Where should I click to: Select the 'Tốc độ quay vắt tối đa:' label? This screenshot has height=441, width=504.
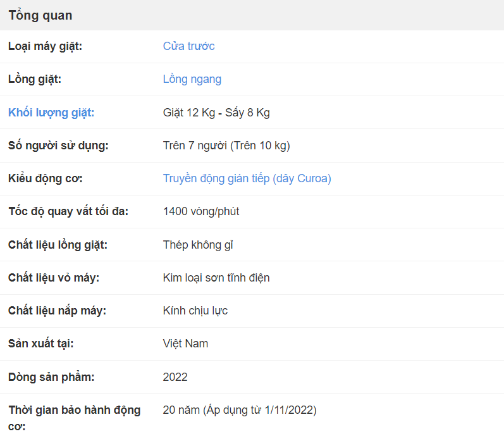pyautogui.click(x=68, y=211)
